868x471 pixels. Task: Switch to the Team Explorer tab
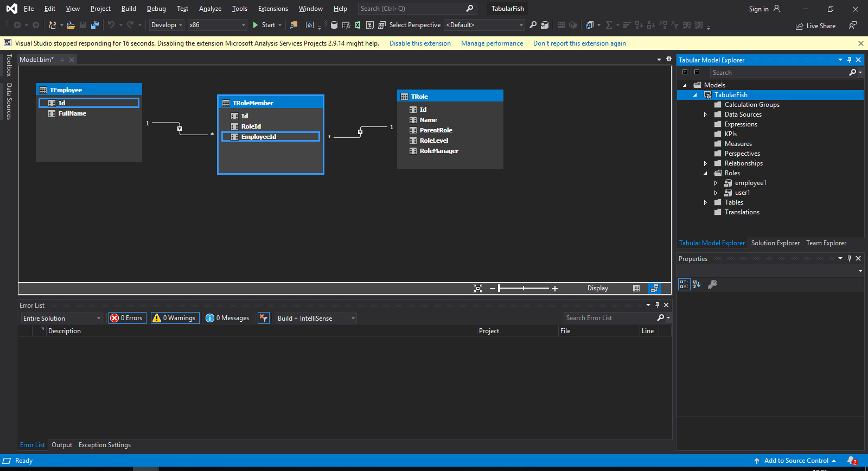[x=826, y=243]
